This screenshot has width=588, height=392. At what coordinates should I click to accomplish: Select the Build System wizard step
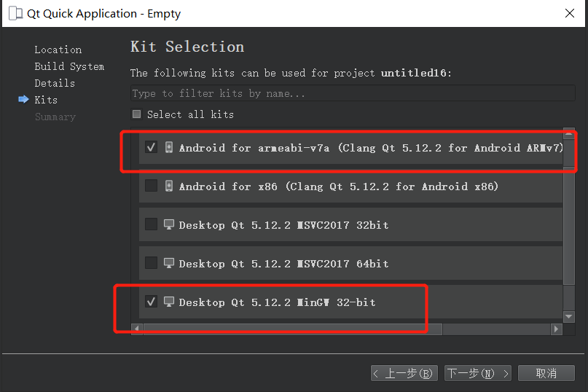(x=69, y=66)
